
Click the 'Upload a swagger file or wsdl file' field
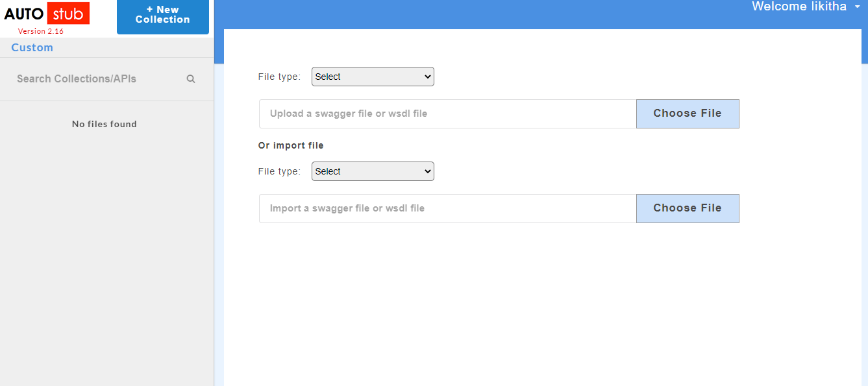pos(447,114)
